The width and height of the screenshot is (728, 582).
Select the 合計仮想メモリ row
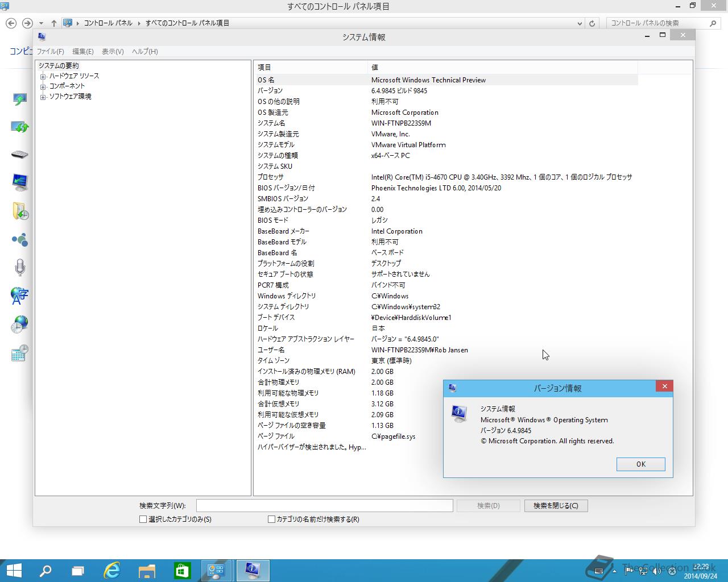pos(446,404)
